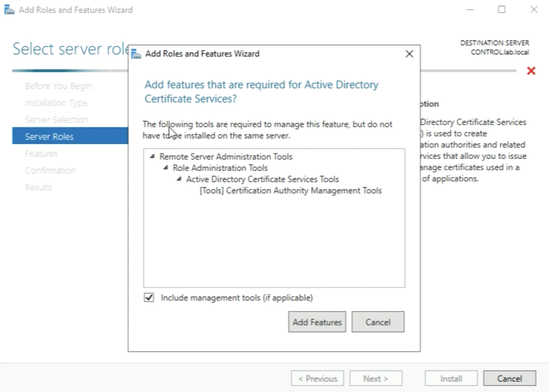
Task: Select Certification Authority Management Tools item
Action: coord(290,191)
